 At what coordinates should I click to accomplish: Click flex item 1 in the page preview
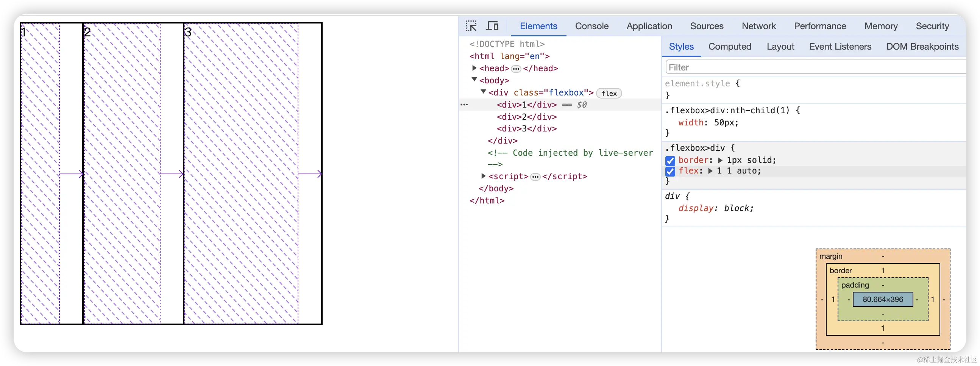click(x=52, y=174)
